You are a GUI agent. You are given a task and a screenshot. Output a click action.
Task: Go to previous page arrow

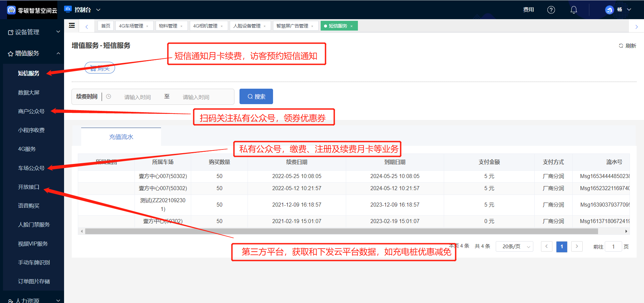[x=546, y=247]
